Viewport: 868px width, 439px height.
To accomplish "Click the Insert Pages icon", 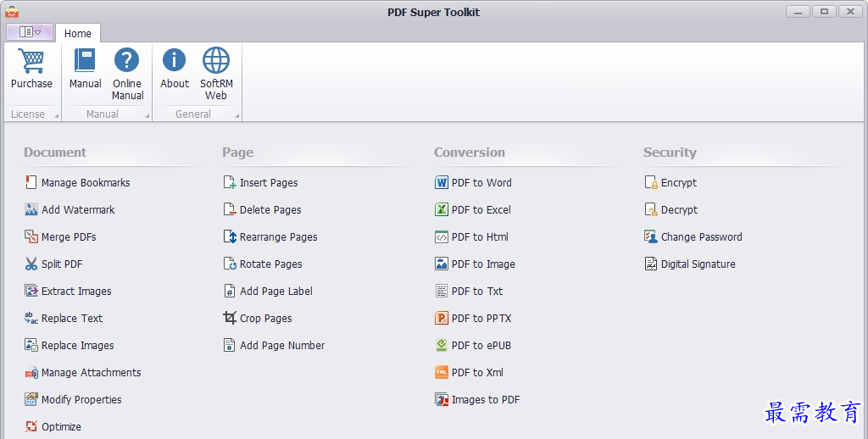I will pos(230,182).
